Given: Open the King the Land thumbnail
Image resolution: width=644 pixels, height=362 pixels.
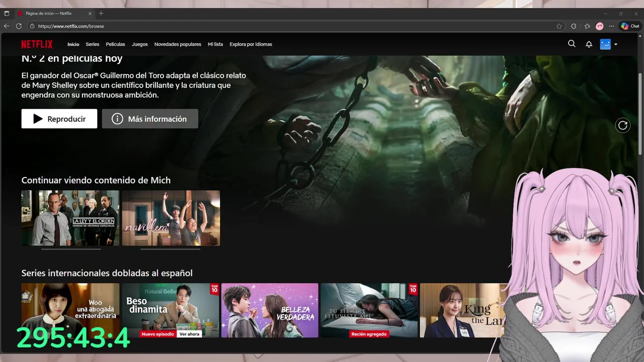Looking at the screenshot, I should coord(463,310).
